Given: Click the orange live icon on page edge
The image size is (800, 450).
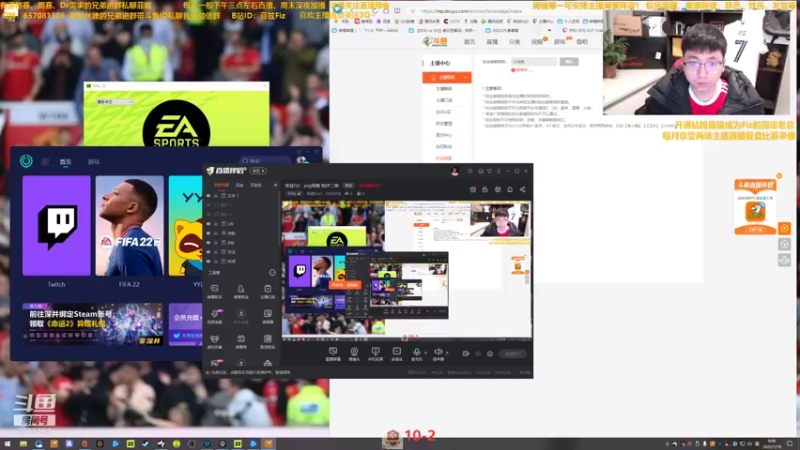Looking at the screenshot, I should point(784,228).
